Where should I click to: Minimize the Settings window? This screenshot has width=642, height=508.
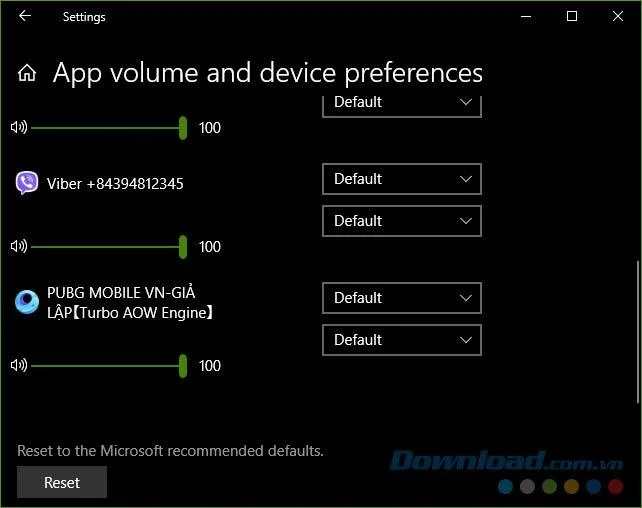(x=526, y=16)
